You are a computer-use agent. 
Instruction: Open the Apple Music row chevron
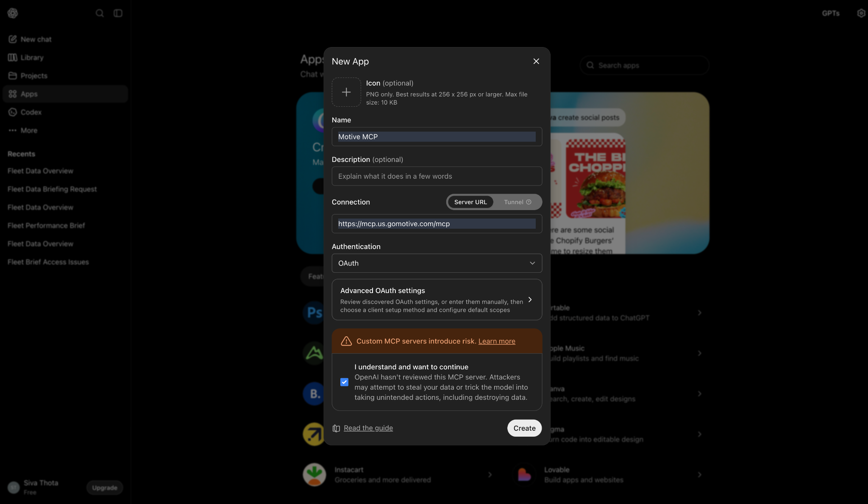coord(699,353)
